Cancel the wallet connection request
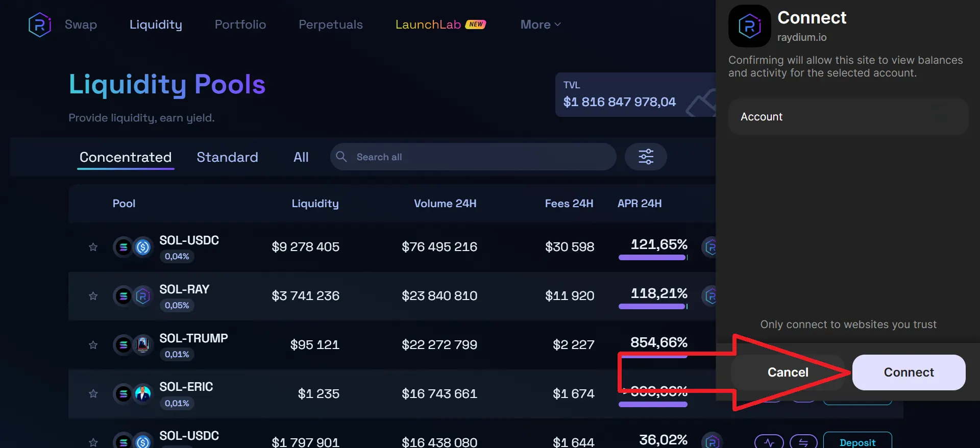 click(x=788, y=372)
